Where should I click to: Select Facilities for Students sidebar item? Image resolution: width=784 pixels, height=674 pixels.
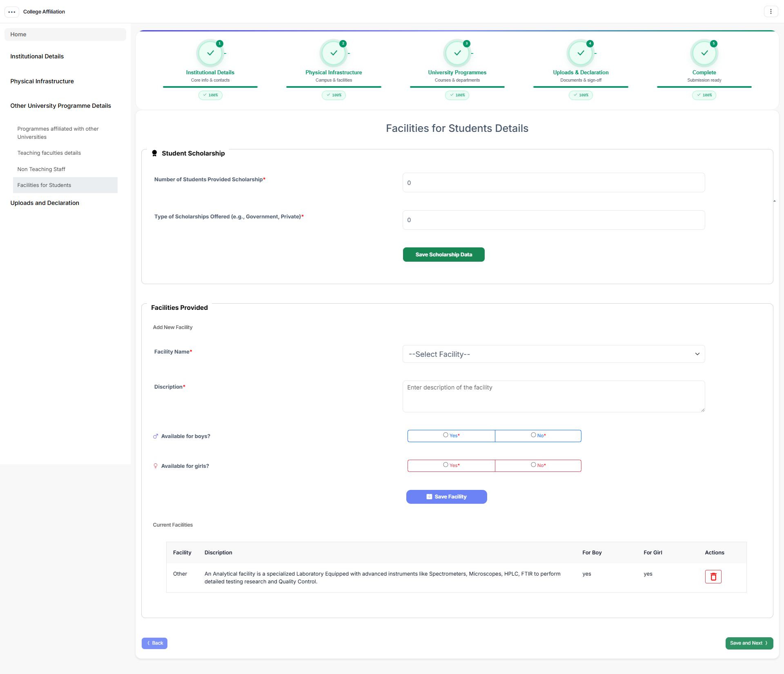[x=65, y=185]
